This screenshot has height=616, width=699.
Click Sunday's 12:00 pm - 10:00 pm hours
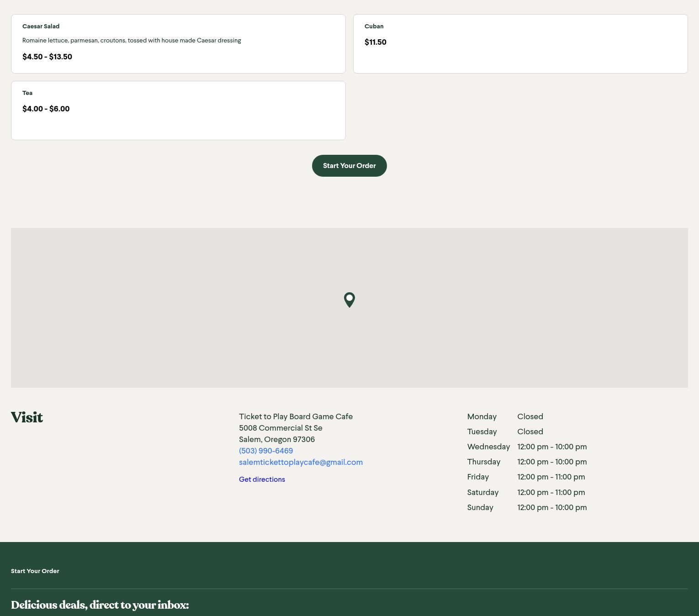(551, 507)
